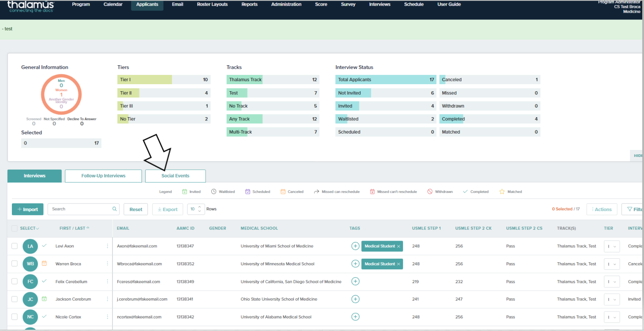This screenshot has width=644, height=331.
Task: Check the box for Levi Axon
Action: [15, 246]
